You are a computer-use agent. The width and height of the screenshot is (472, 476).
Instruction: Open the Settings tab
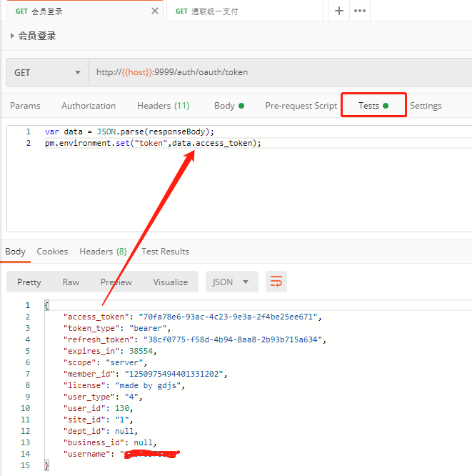pyautogui.click(x=426, y=106)
